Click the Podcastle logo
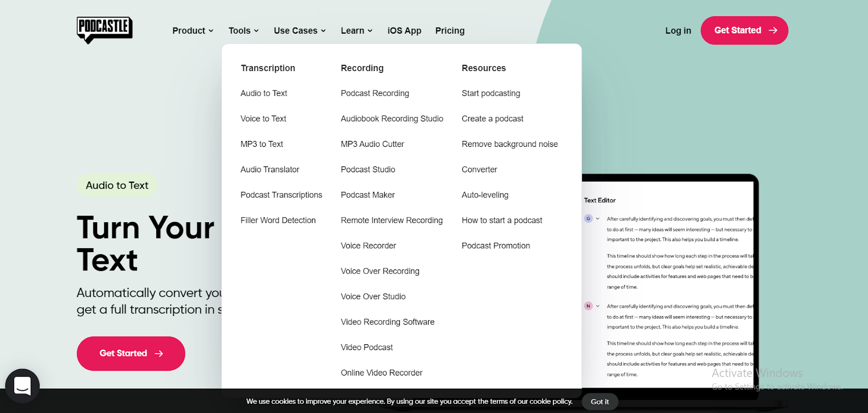The image size is (868, 413). [x=105, y=30]
